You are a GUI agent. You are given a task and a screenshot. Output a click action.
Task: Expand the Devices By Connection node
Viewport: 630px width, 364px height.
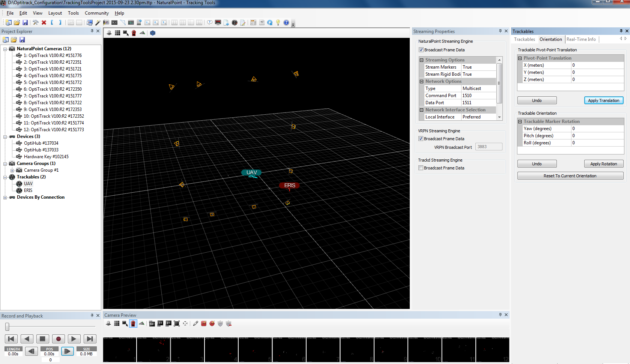click(5, 197)
